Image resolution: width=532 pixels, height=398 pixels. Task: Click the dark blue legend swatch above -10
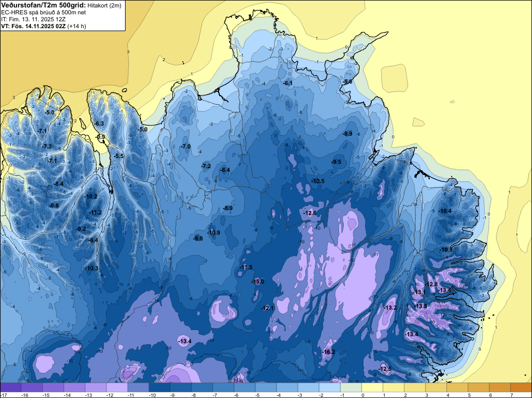(x=159, y=387)
